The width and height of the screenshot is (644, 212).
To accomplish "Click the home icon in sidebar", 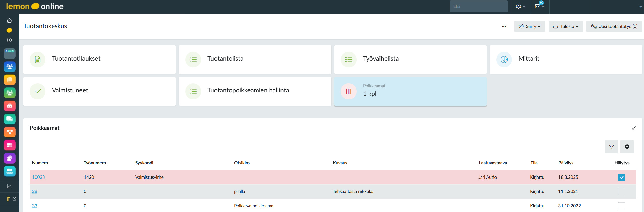I will tap(9, 20).
